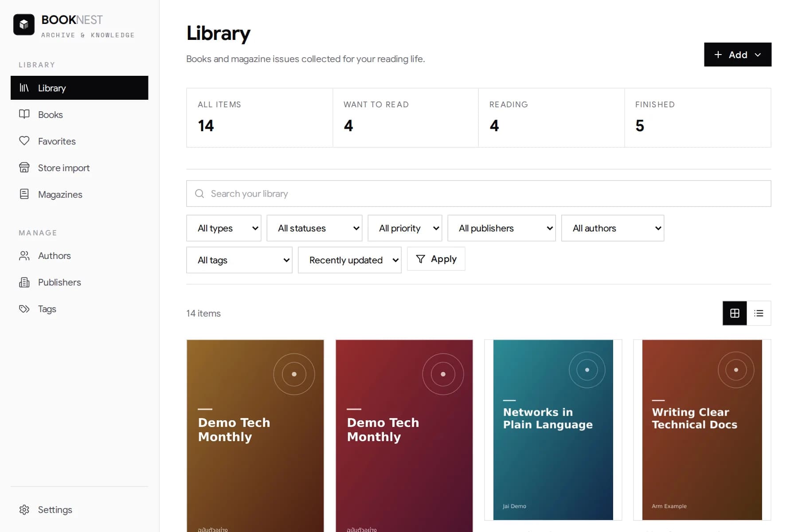798x532 pixels.
Task: Click the funnel icon on Apply button
Action: [421, 259]
